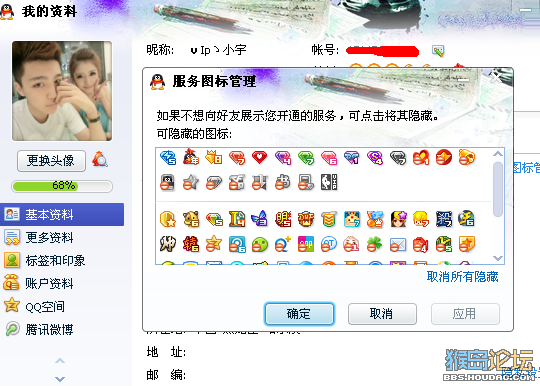540x386 pixels.
Task: Select the blue butterfly fairy level 3 icon
Action: point(260,219)
